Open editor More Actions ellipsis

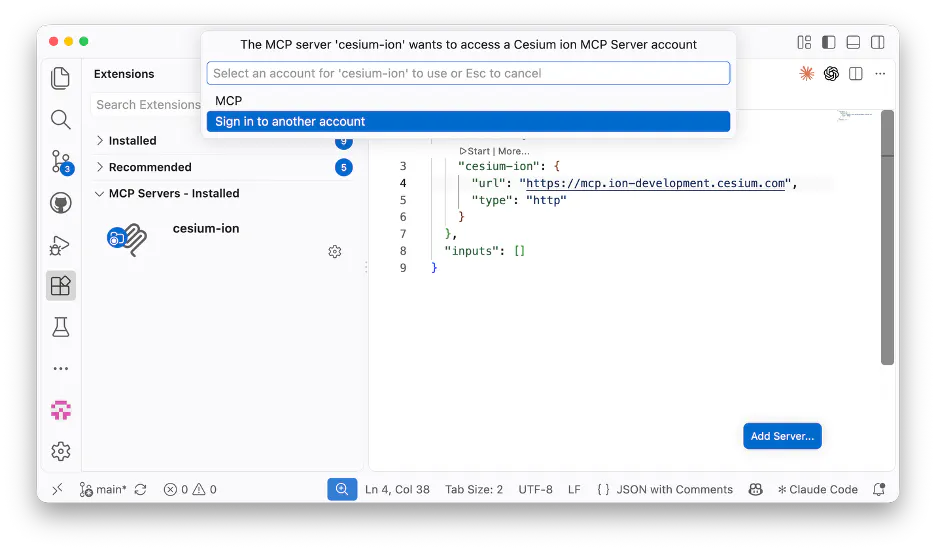pos(880,73)
